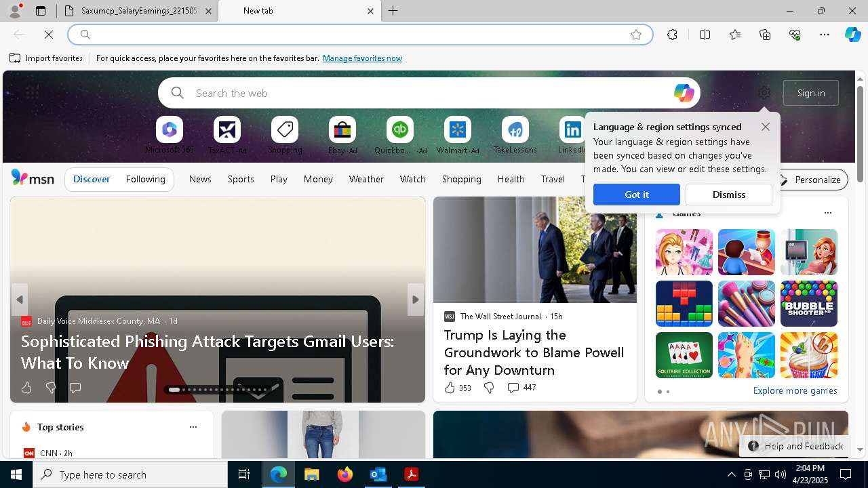This screenshot has height=488, width=868.
Task: Open the Health category
Action: (511, 179)
